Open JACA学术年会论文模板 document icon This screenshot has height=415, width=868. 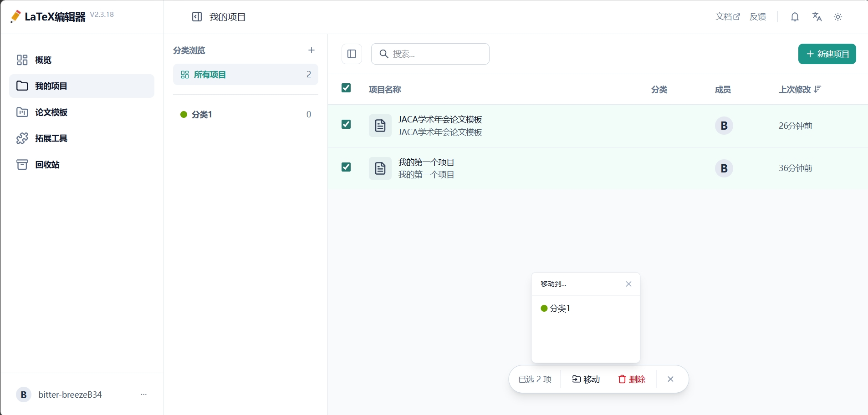(380, 126)
